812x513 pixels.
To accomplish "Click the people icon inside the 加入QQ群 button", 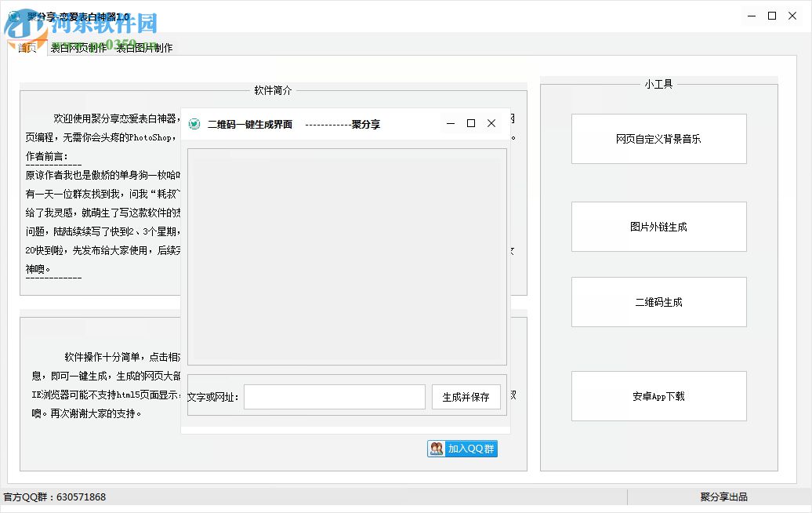I will (437, 449).
